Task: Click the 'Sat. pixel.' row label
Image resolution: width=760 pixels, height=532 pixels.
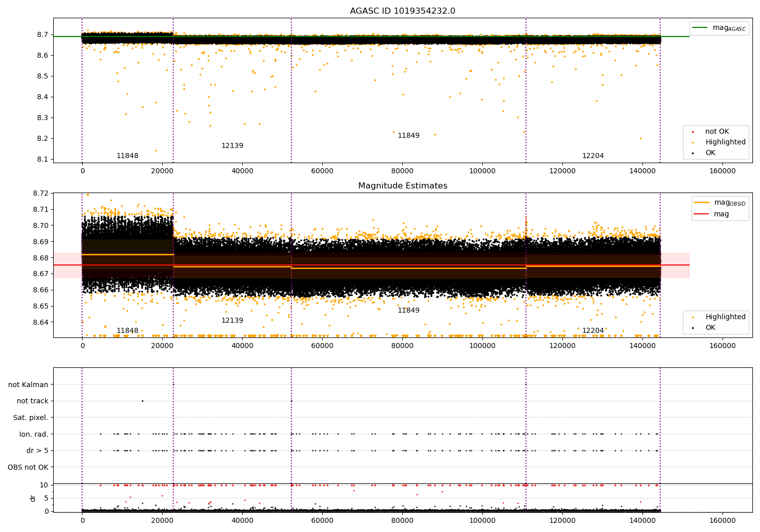Action: (30, 418)
